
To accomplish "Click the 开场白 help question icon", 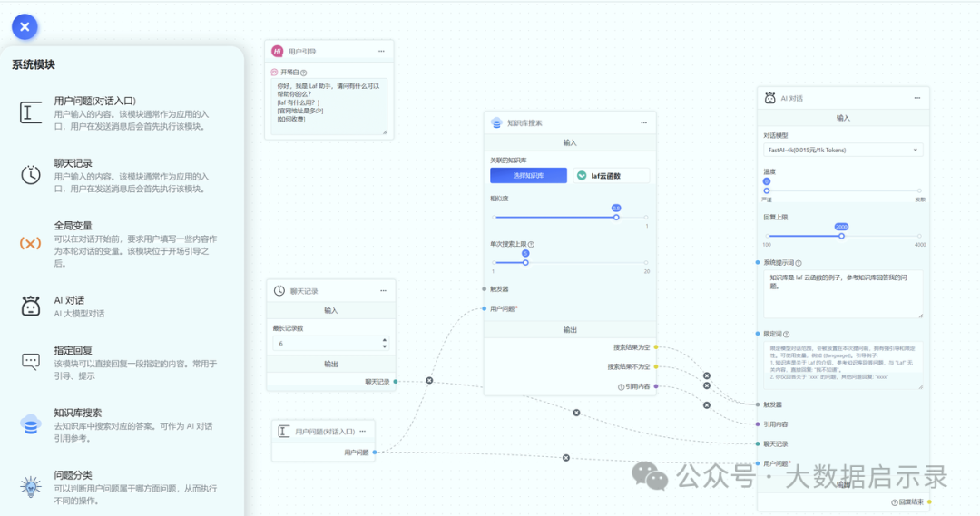I will point(304,73).
